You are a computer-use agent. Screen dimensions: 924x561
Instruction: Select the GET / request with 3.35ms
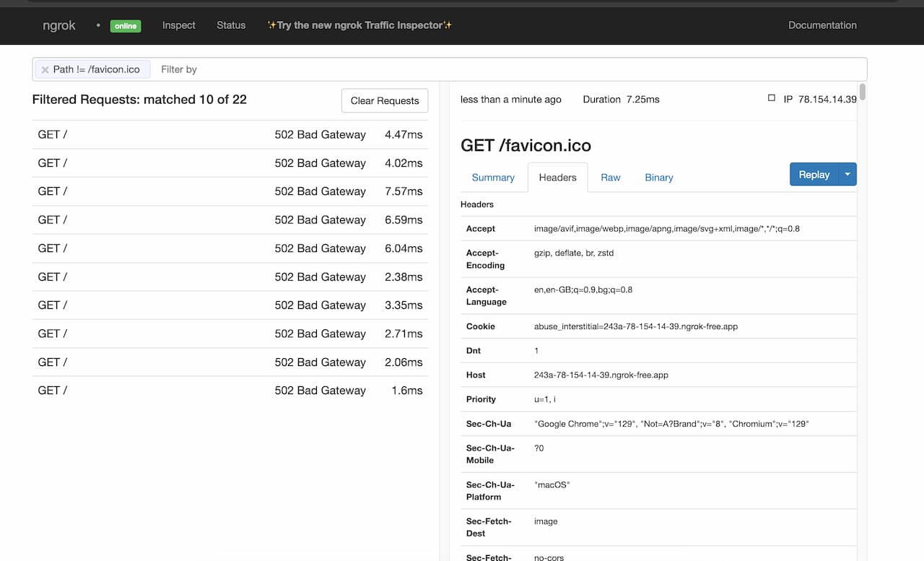tap(230, 305)
